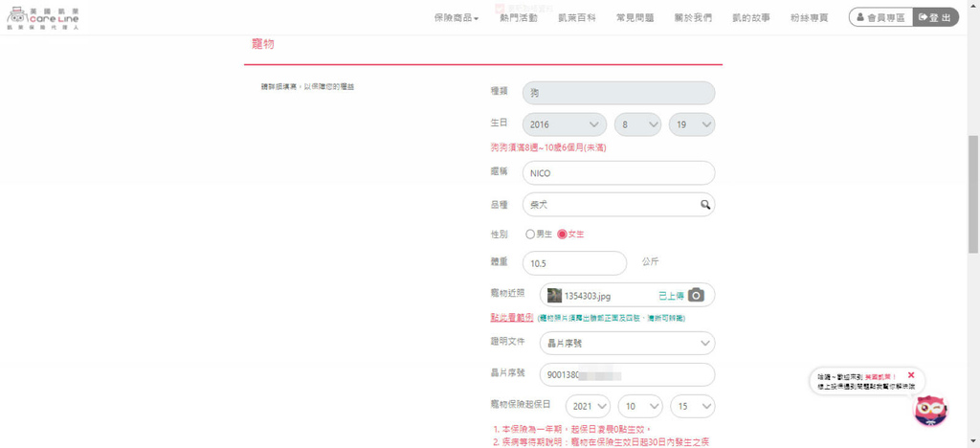Open the 凱萊百科 menu item
980x448 pixels.
coord(577,18)
